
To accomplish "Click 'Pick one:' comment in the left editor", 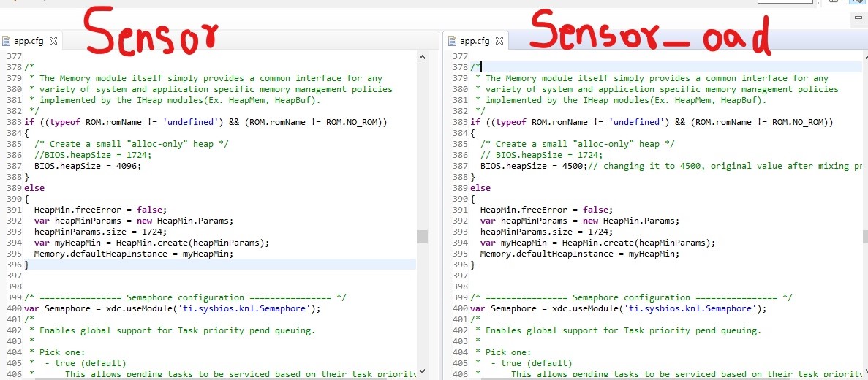I will (62, 352).
